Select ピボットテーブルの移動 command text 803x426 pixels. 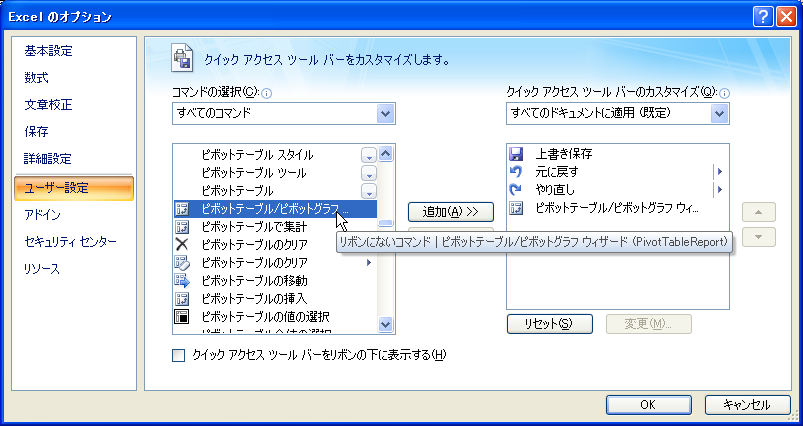[254, 281]
